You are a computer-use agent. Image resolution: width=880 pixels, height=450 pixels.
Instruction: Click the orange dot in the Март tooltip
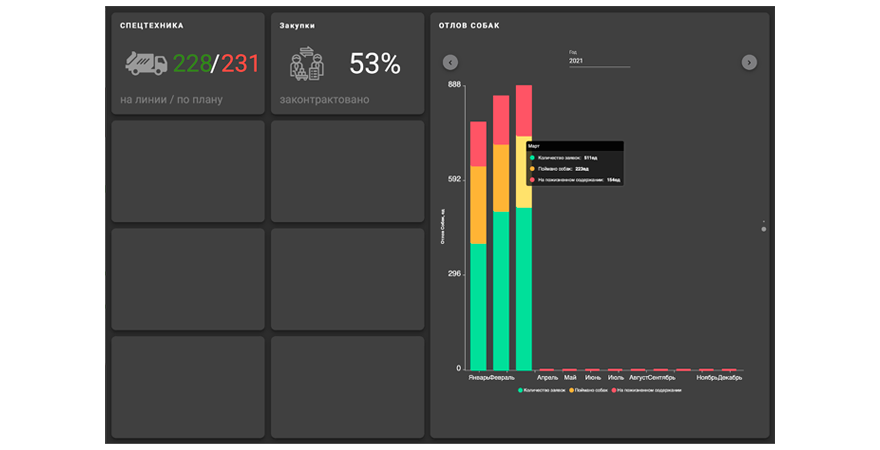click(531, 169)
